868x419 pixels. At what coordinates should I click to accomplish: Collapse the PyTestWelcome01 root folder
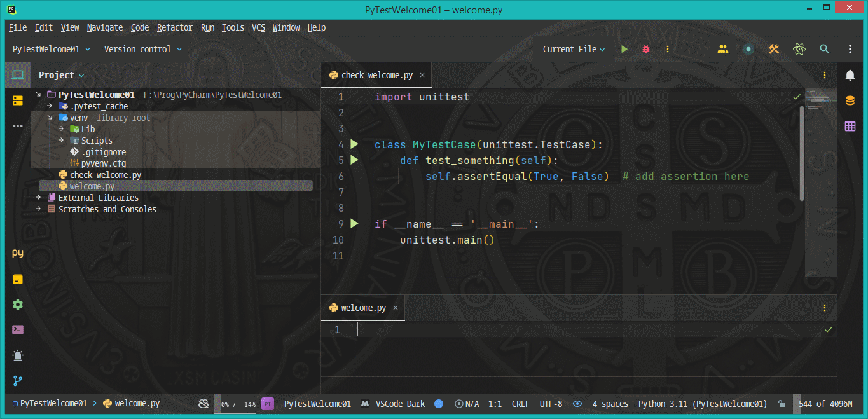pyautogui.click(x=38, y=95)
